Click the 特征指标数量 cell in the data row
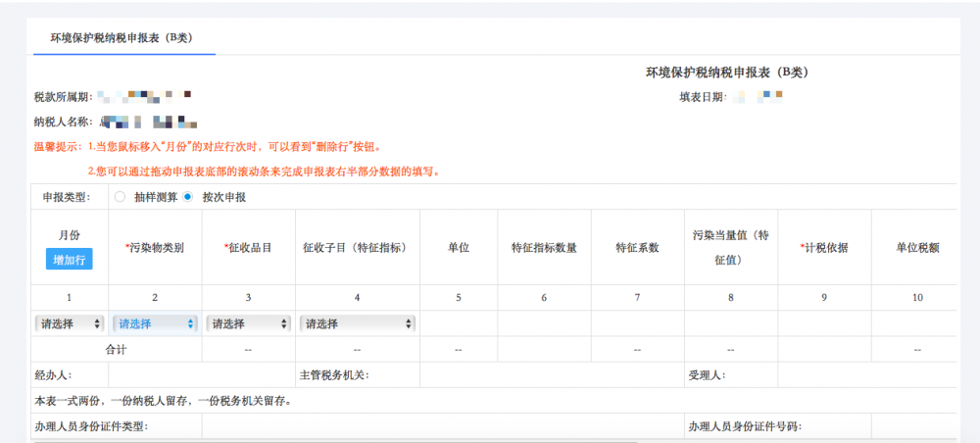This screenshot has width=980, height=443. 544,323
